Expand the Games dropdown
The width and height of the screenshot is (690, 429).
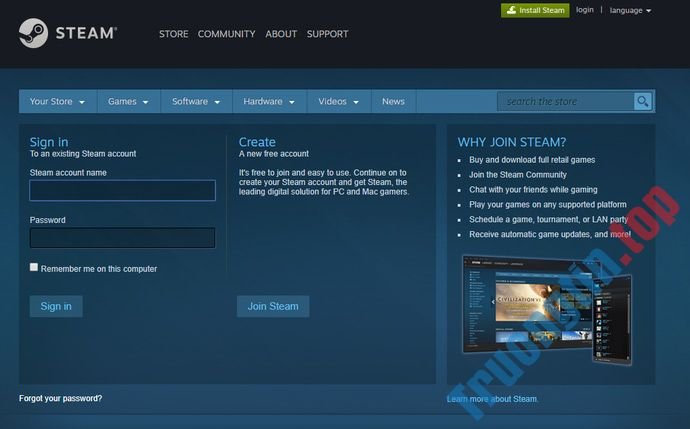point(128,101)
